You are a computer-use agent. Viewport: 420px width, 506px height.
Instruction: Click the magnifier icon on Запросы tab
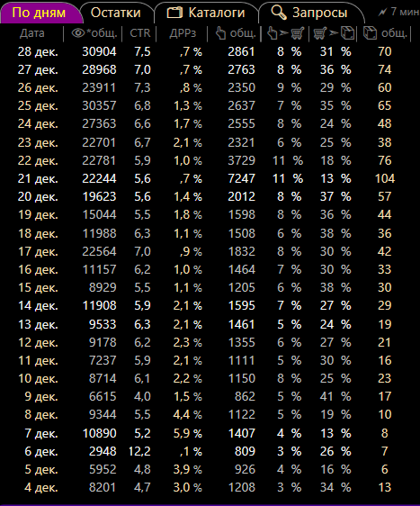click(x=279, y=13)
